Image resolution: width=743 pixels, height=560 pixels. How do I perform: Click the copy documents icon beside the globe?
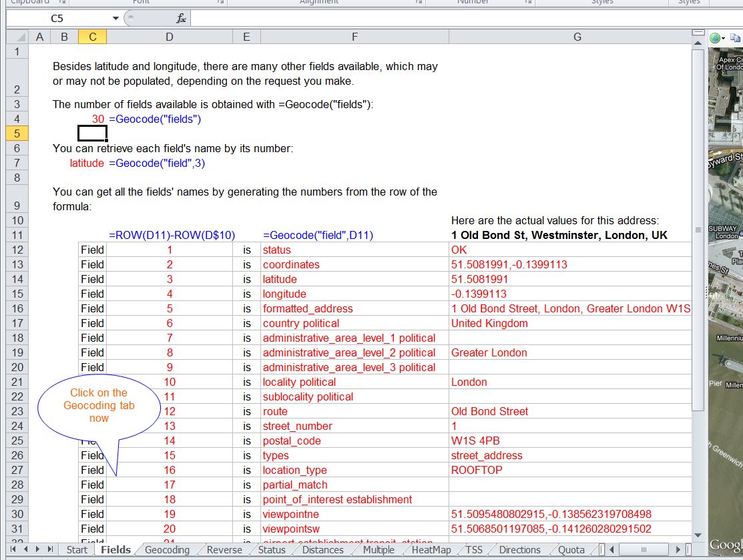click(734, 39)
